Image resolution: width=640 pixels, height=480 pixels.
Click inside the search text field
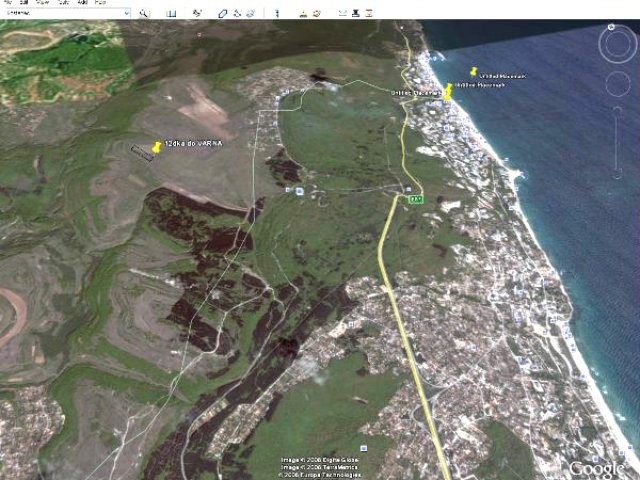tap(64, 13)
